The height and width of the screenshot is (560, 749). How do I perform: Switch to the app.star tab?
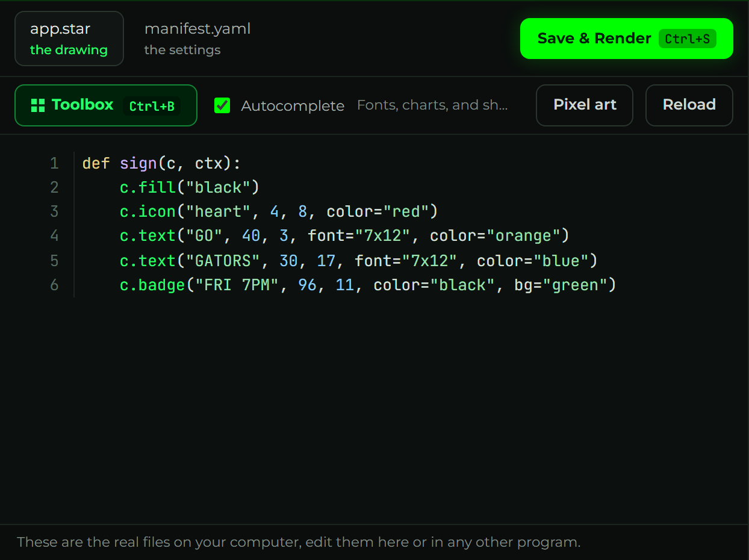(x=69, y=39)
